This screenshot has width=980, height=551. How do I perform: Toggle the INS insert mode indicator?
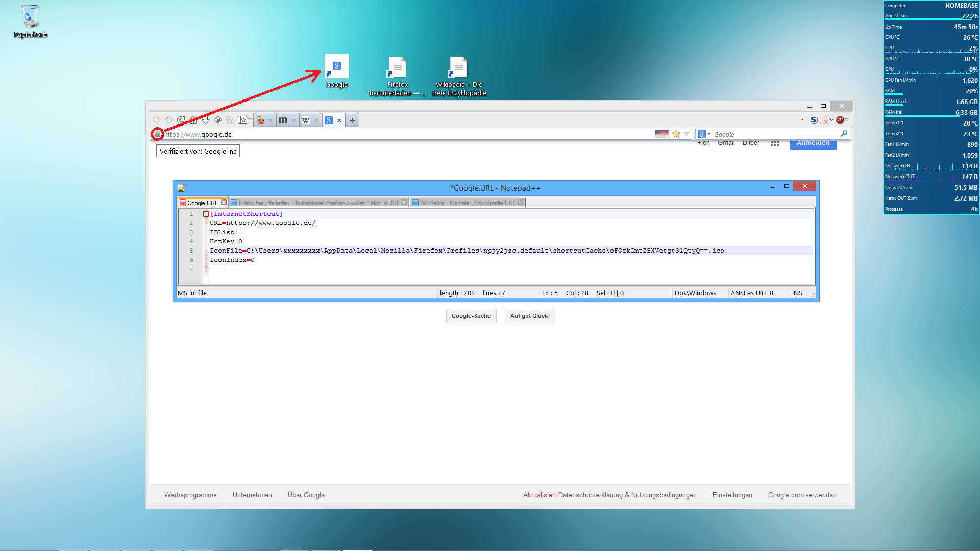click(797, 293)
